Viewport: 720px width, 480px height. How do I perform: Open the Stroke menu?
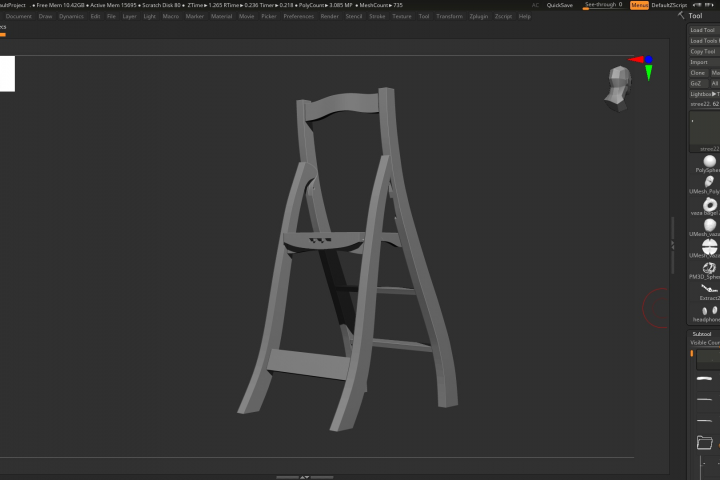[x=377, y=16]
